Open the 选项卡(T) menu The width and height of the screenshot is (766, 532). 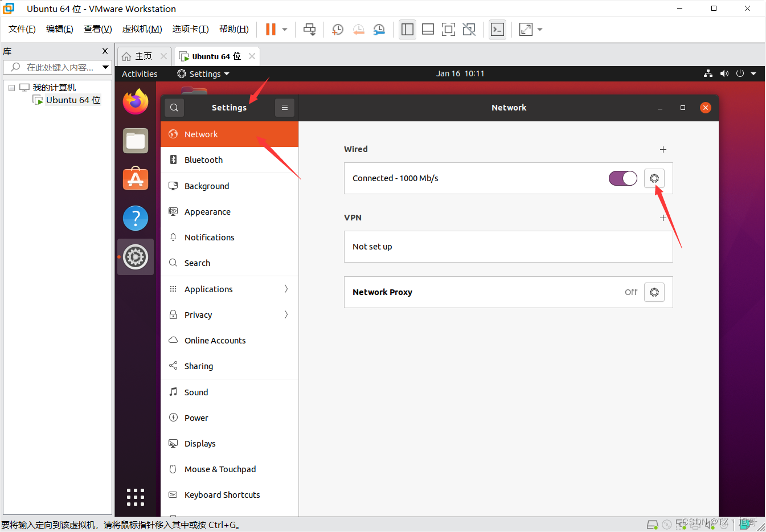[x=191, y=29]
